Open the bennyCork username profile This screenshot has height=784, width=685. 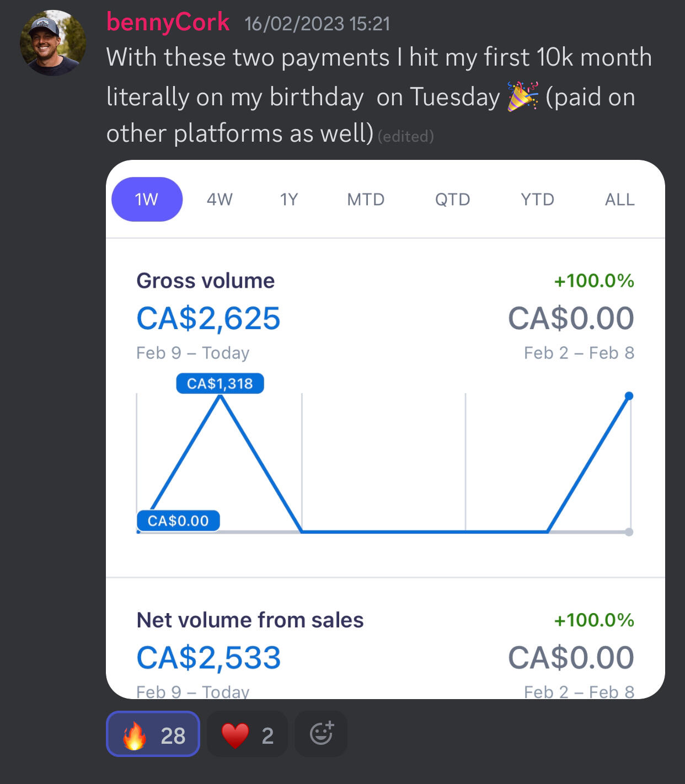coord(168,22)
